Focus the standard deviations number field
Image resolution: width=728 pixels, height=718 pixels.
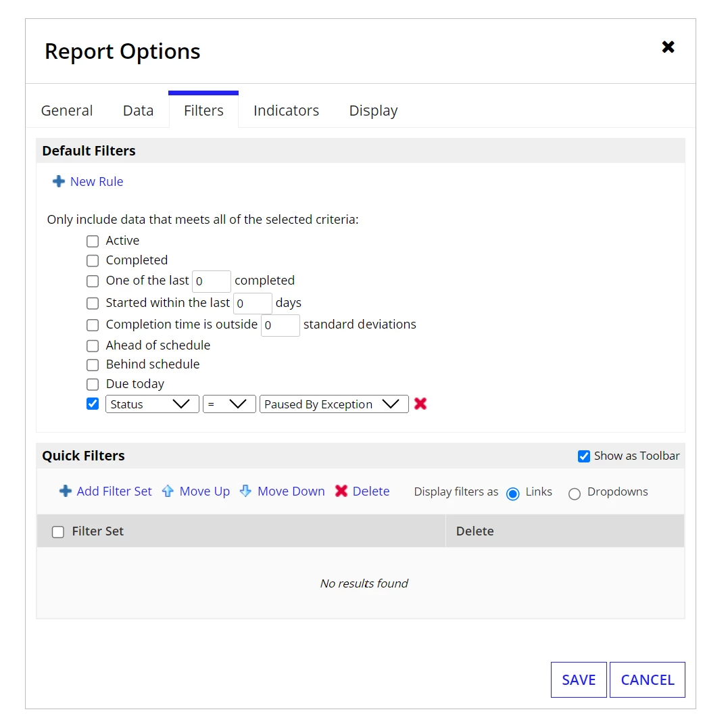[281, 325]
